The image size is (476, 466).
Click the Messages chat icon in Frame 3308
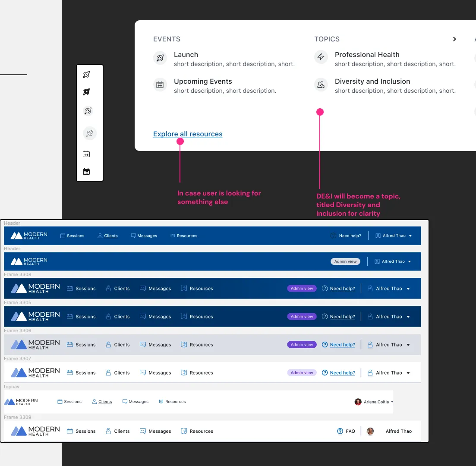[143, 288]
